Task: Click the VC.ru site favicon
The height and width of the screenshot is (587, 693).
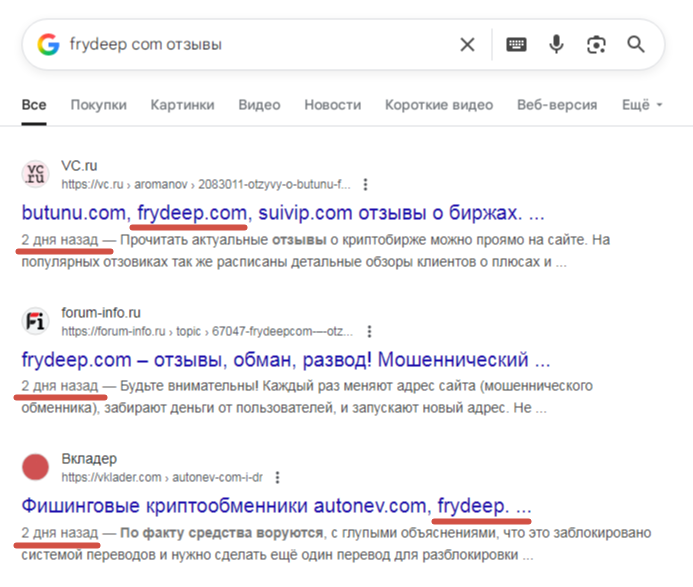Action: [36, 174]
